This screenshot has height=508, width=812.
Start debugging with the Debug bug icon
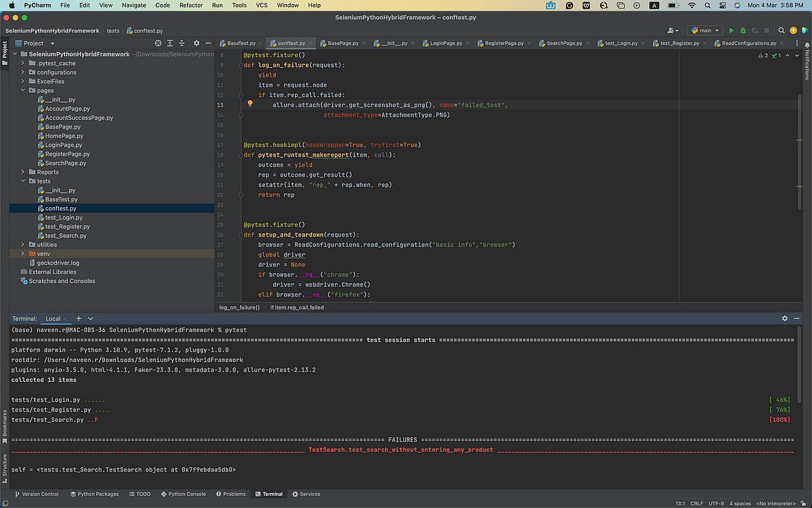click(743, 30)
